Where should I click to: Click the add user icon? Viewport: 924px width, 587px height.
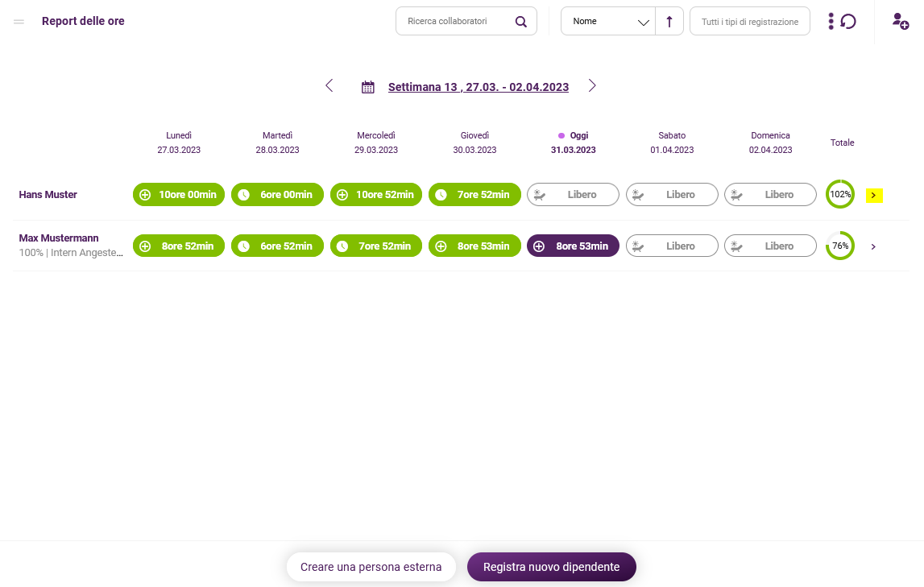(x=901, y=21)
